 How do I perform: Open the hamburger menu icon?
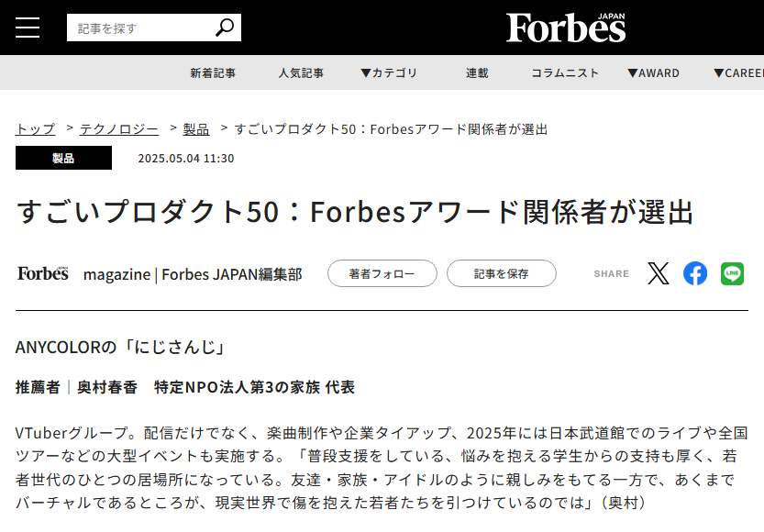tap(28, 28)
